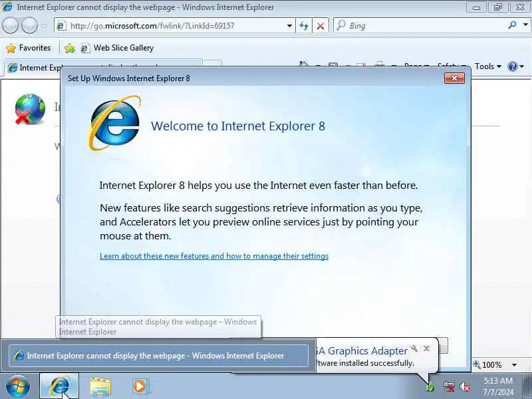This screenshot has height=399, width=532.
Task: Open the Tools menu
Action: point(488,66)
